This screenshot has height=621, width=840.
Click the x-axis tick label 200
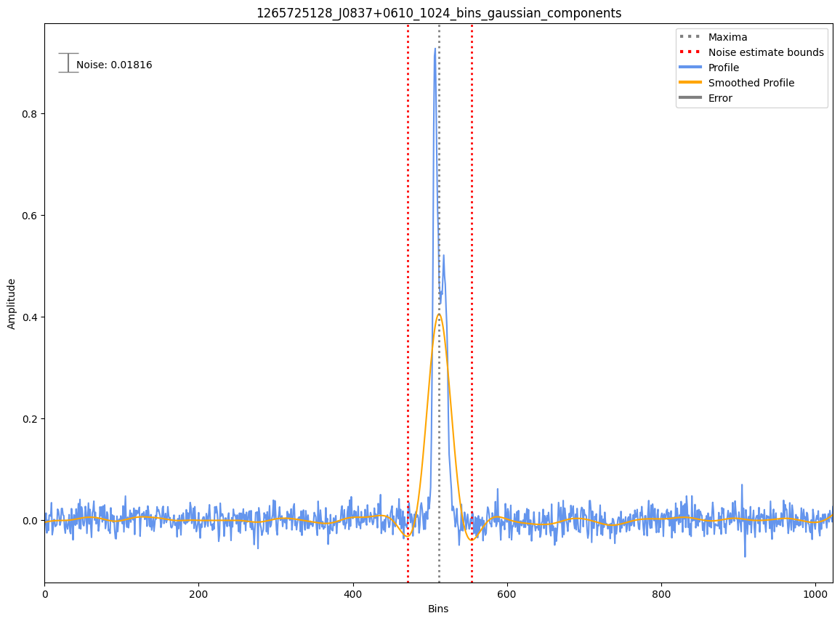[199, 594]
